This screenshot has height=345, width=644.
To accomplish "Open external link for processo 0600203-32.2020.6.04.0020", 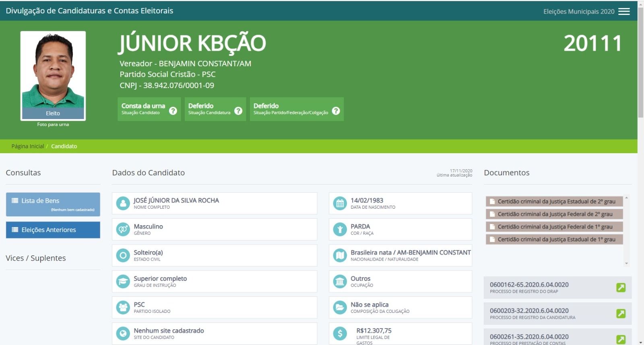I will click(621, 314).
